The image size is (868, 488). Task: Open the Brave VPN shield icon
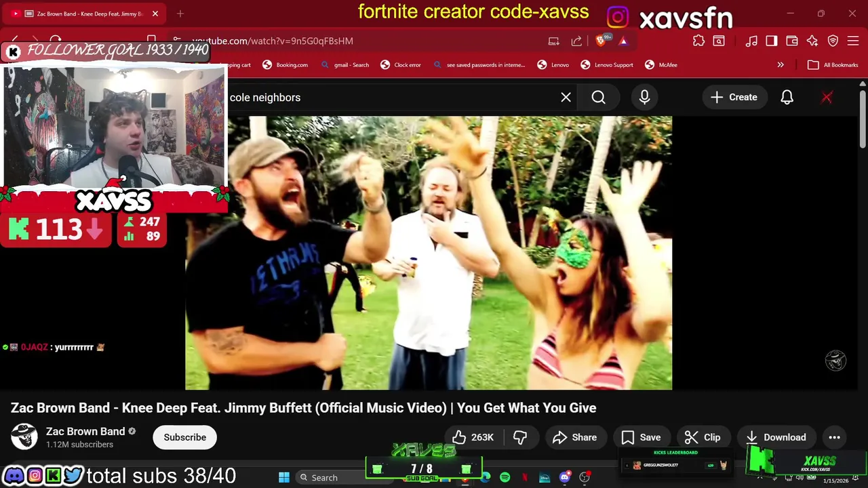tap(833, 41)
